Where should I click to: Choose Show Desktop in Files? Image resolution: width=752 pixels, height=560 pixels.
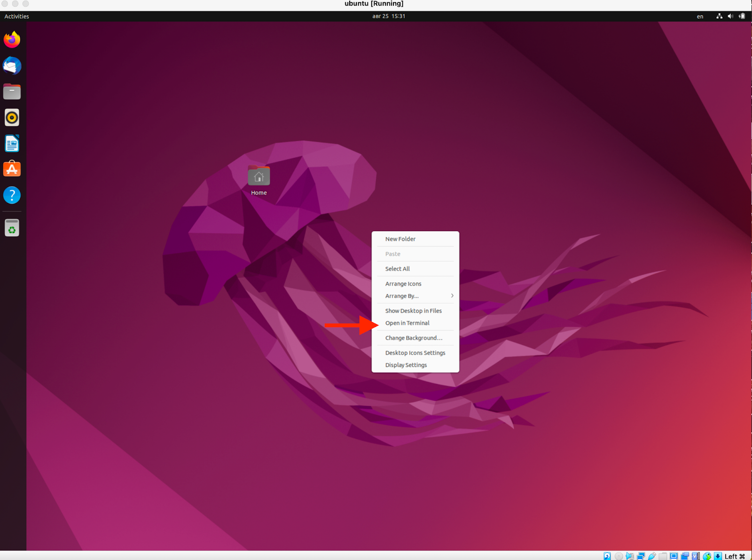click(x=414, y=311)
